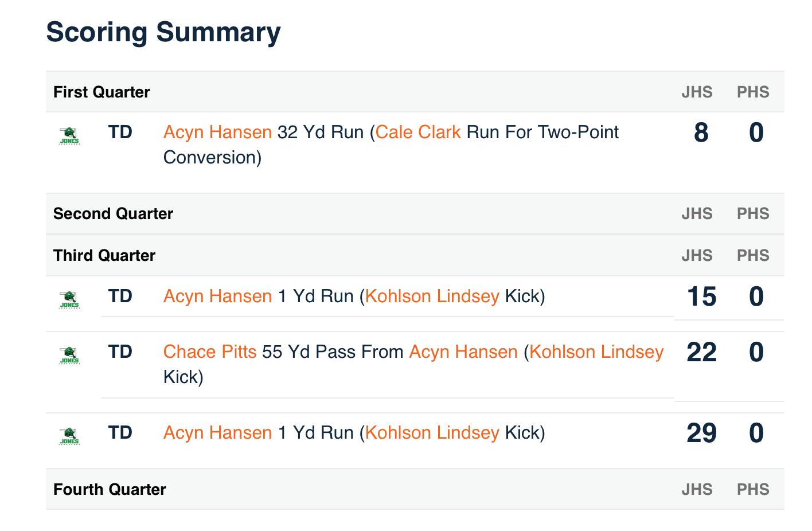Viewport: 812px width, 531px height.
Task: Select the Second Quarter section header
Action: [113, 214]
